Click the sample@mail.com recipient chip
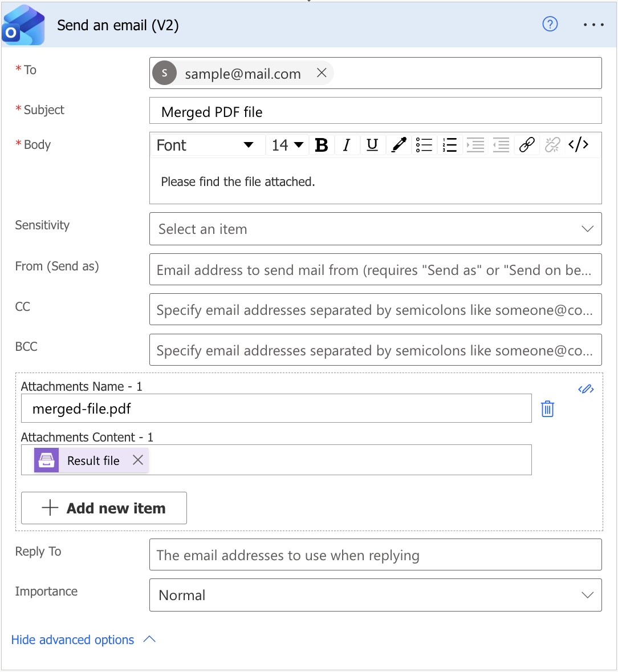 (x=242, y=73)
